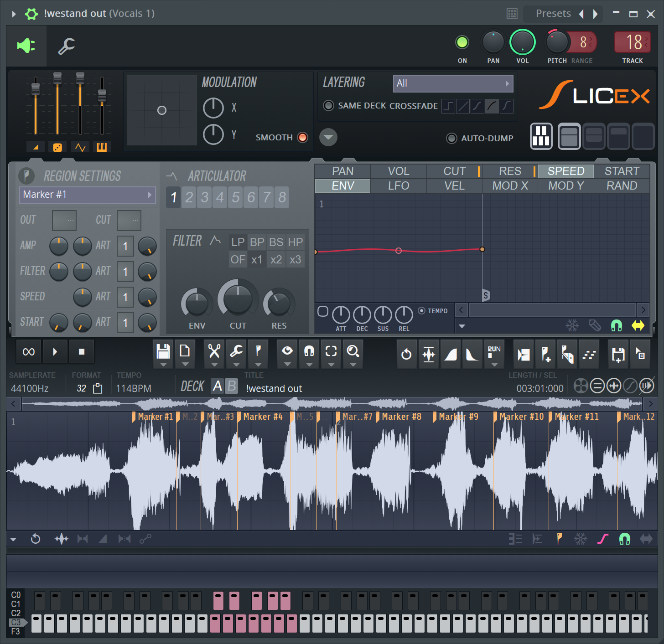Image resolution: width=664 pixels, height=644 pixels.
Task: Select the x2 filter multiplier
Action: pyautogui.click(x=276, y=260)
